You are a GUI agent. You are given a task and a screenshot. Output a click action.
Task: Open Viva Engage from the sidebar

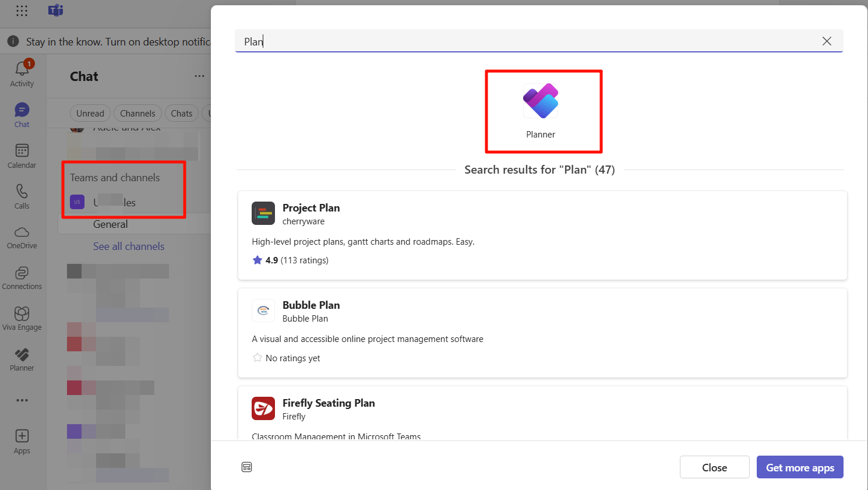click(22, 319)
